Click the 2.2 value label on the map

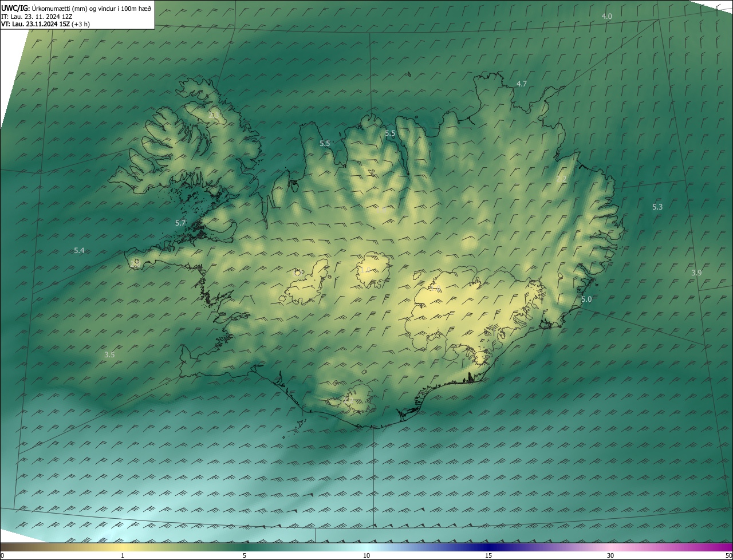coord(561,179)
